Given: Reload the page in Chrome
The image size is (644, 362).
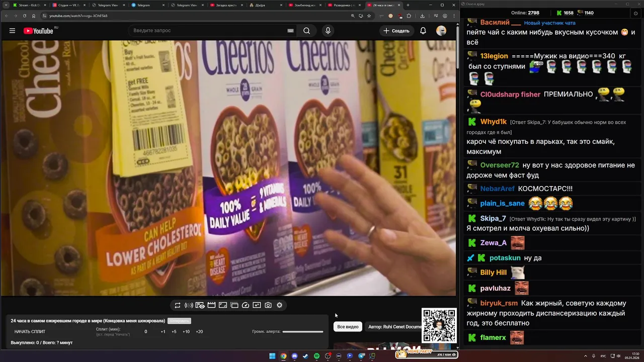Looking at the screenshot, I should pyautogui.click(x=25, y=16).
